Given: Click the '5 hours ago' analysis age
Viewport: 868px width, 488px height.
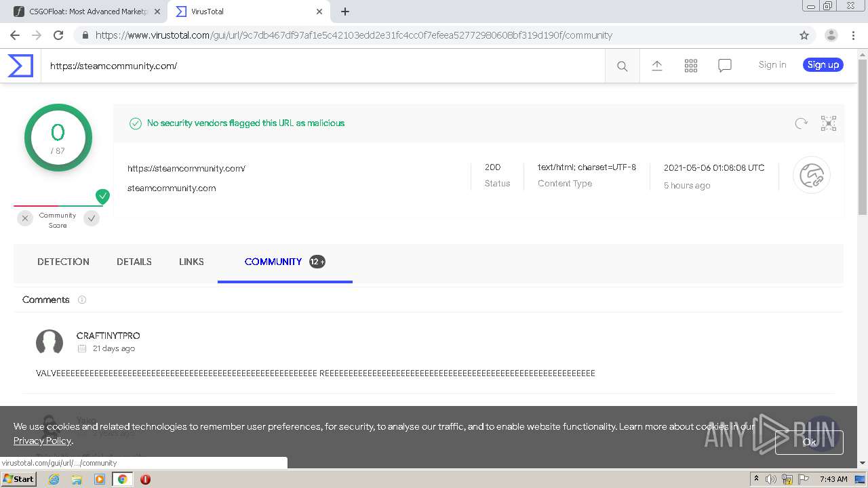Looking at the screenshot, I should pyautogui.click(x=687, y=186).
